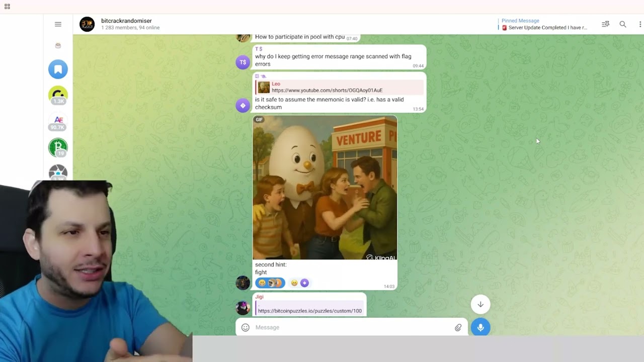Search within the chat using magnifier icon
This screenshot has width=644, height=362.
[x=623, y=24]
